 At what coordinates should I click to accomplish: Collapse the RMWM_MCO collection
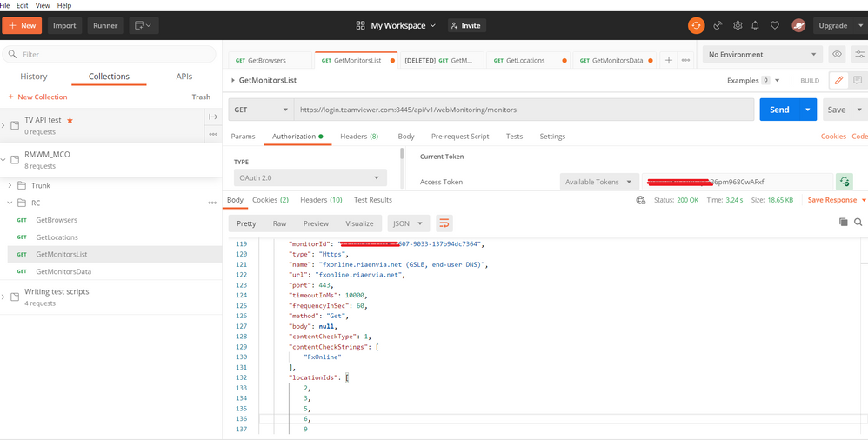[3, 160]
